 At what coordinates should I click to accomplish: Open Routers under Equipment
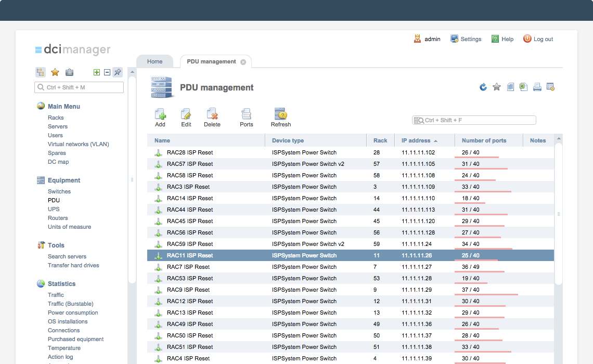[x=58, y=218]
